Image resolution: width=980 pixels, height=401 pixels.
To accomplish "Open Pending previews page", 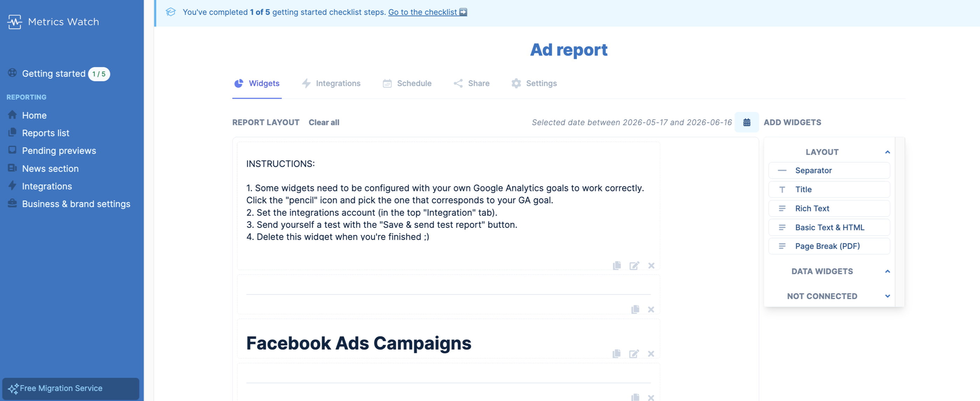I will 59,150.
